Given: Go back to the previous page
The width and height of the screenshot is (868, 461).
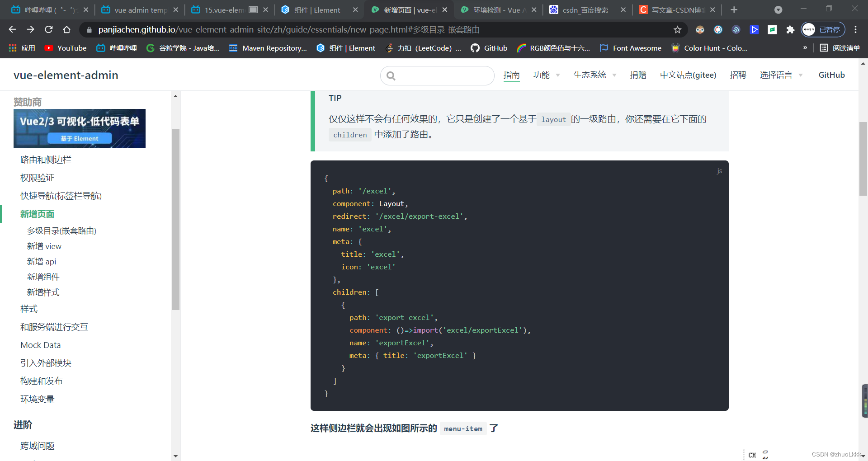Looking at the screenshot, I should pos(12,29).
